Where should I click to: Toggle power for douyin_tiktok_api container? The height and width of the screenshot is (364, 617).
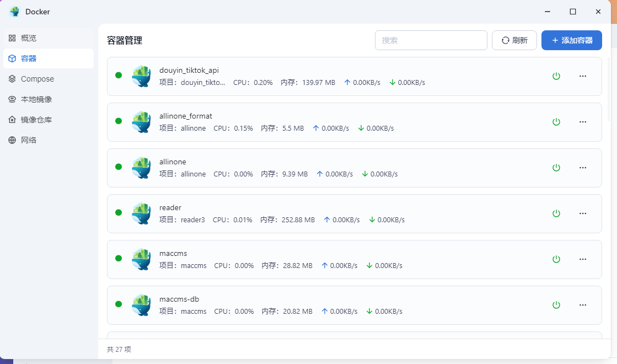pyautogui.click(x=556, y=76)
